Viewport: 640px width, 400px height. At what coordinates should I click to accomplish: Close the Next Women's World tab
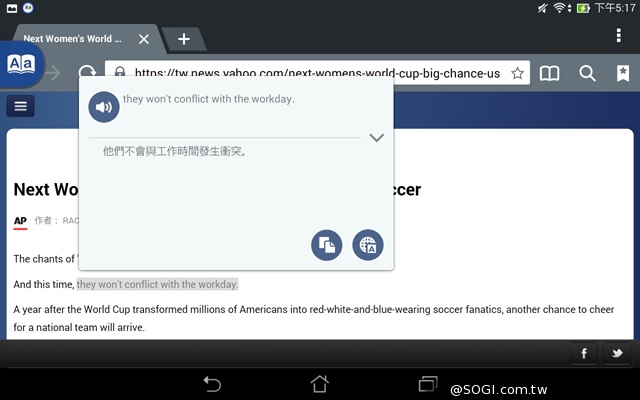click(x=144, y=39)
